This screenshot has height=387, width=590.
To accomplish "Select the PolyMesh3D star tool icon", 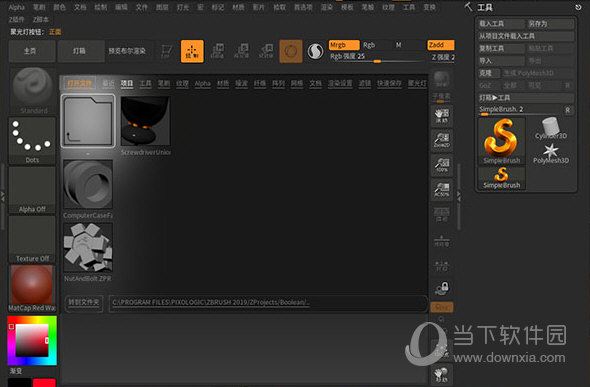I will [550, 153].
